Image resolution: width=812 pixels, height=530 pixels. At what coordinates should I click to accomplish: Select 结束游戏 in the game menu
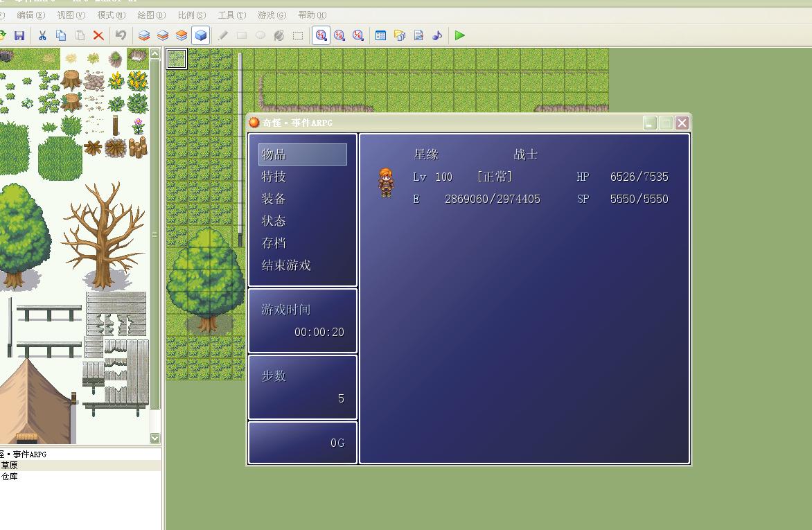pyautogui.click(x=286, y=265)
